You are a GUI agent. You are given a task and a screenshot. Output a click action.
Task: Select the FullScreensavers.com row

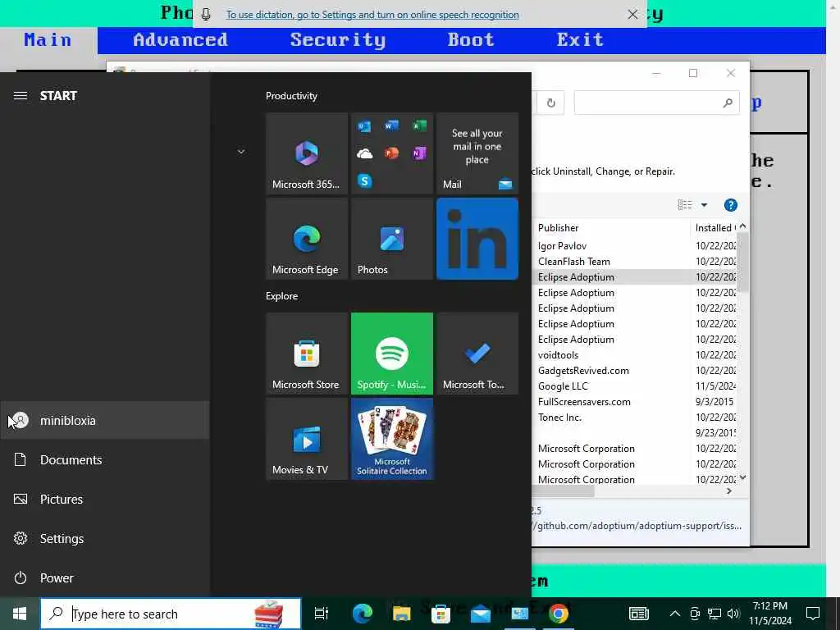635,402
